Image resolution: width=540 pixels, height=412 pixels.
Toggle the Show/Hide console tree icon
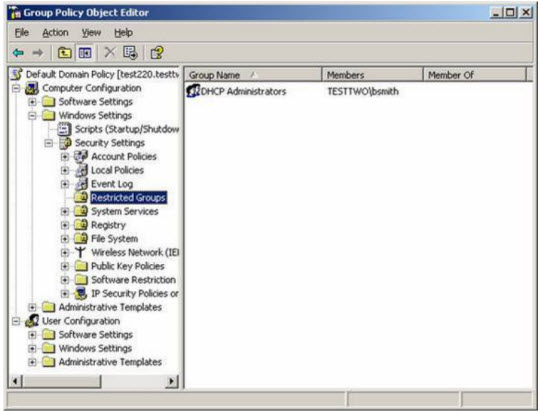[85, 53]
